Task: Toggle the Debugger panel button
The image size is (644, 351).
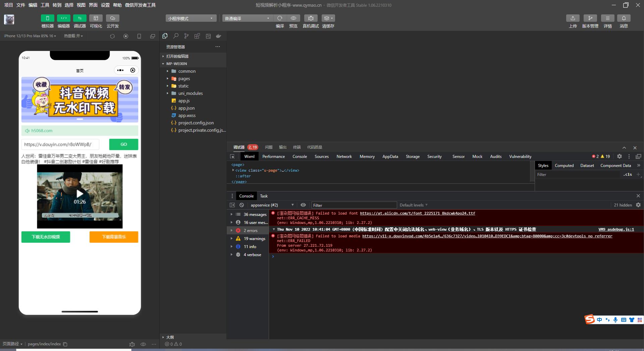Action: click(x=79, y=18)
